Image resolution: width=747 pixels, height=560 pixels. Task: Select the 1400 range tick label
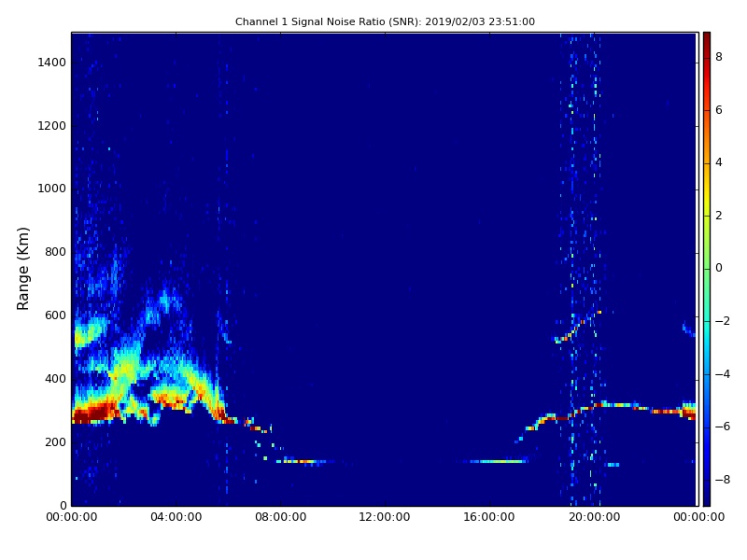tap(52, 63)
